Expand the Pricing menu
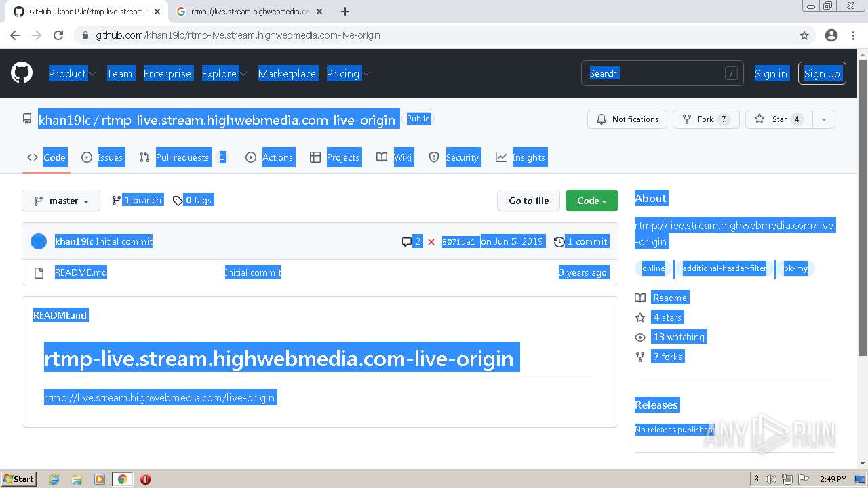Screen dimensions: 868x488 [348, 74]
